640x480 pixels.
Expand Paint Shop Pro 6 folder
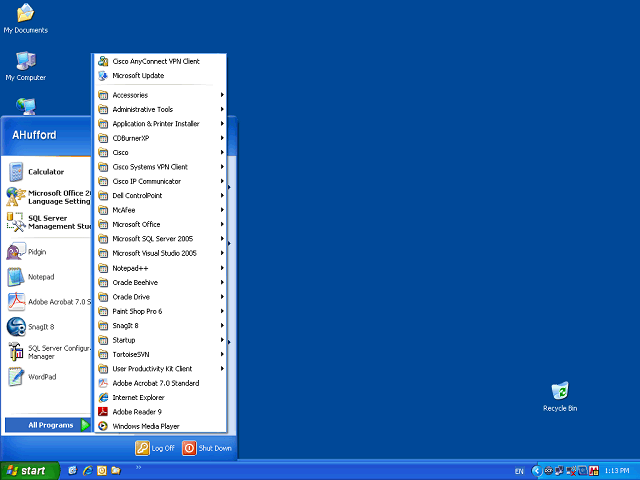tap(160, 311)
